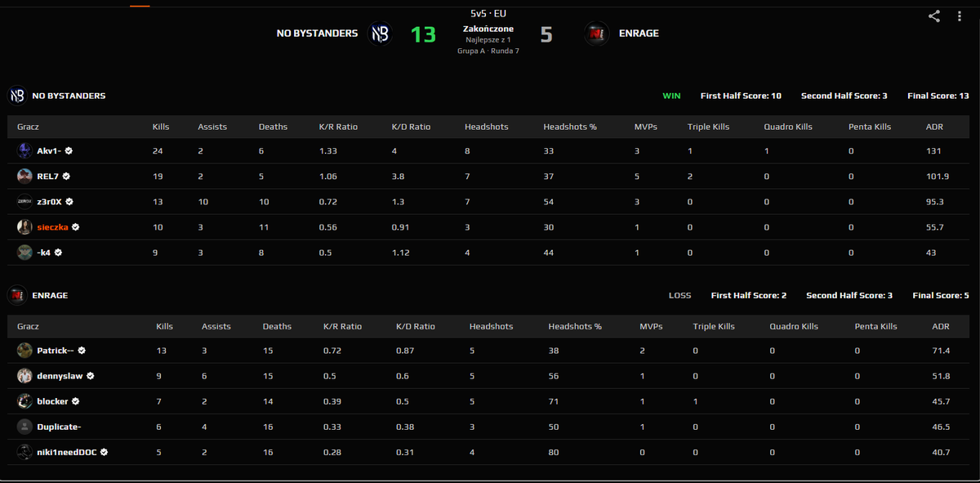Click the ENRAGE logo above the second table
The image size is (980, 483).
tap(17, 295)
